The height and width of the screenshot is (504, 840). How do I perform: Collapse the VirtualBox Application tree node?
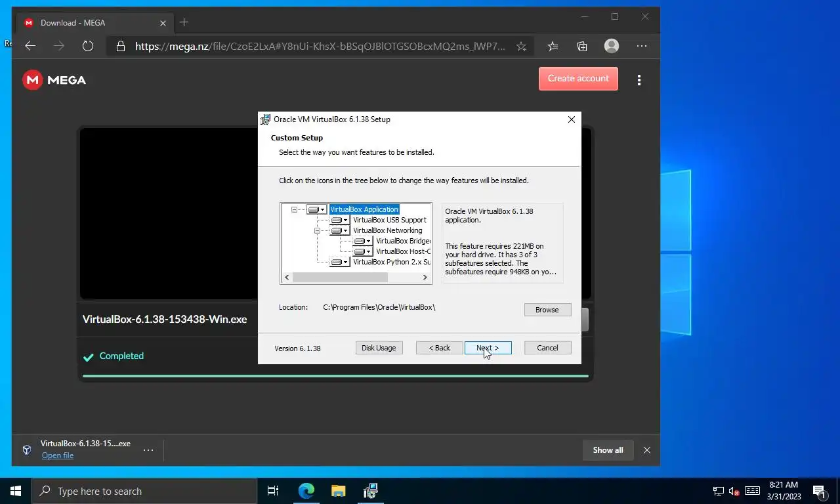click(294, 210)
